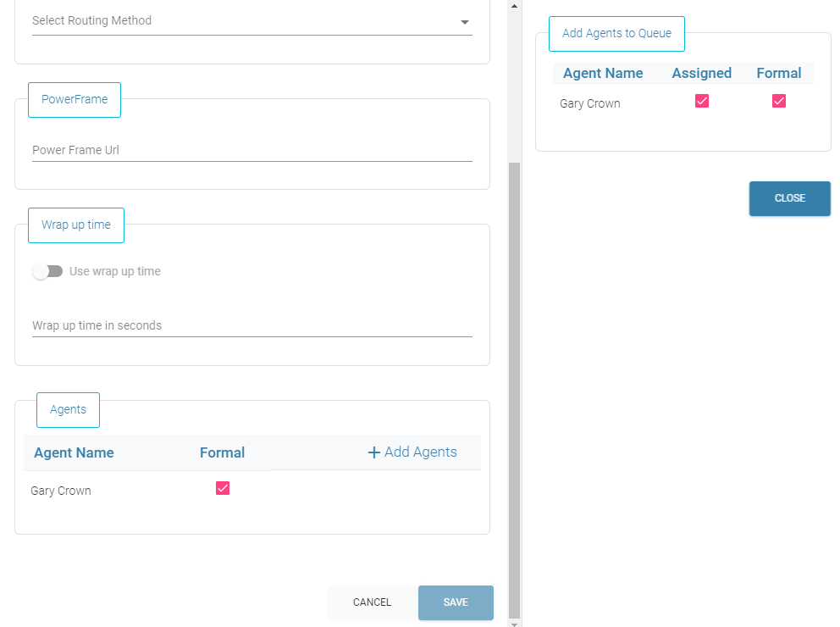Click the plus icon beside Add Agents
840x627 pixels.
point(373,452)
